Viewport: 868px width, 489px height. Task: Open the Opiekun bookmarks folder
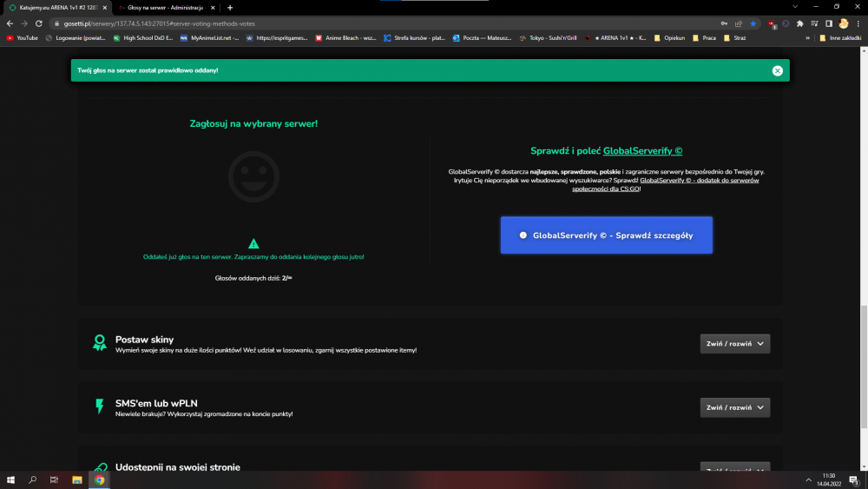point(669,38)
